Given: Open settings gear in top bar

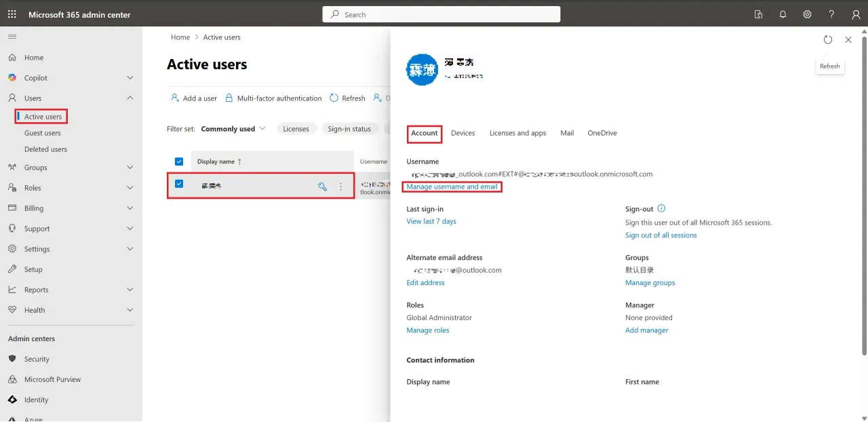Looking at the screenshot, I should 807,14.
